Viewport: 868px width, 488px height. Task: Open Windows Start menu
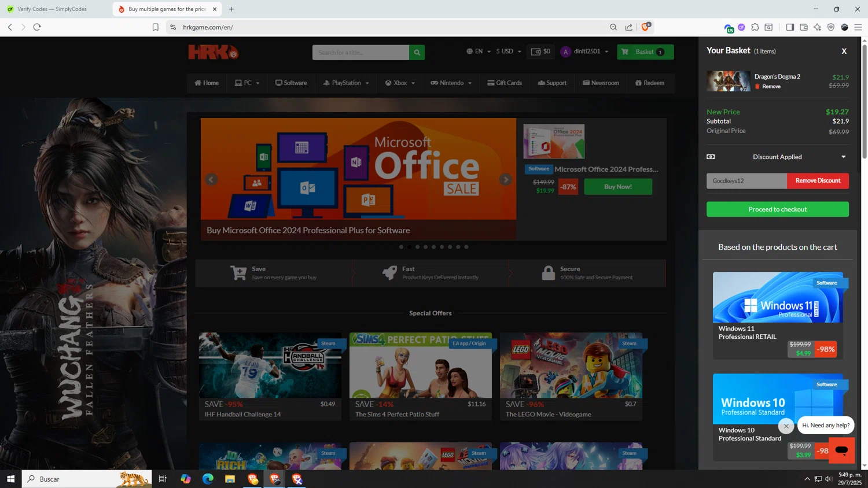(10, 479)
